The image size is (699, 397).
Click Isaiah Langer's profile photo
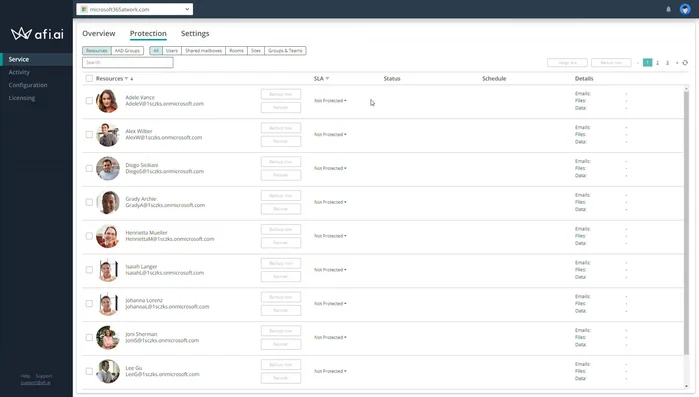coord(107,270)
